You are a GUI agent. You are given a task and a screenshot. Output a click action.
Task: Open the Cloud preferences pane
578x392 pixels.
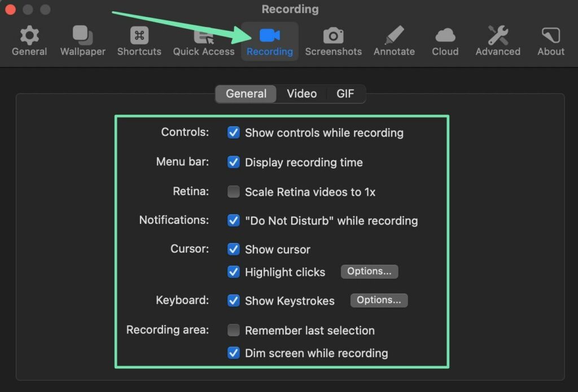tap(445, 41)
